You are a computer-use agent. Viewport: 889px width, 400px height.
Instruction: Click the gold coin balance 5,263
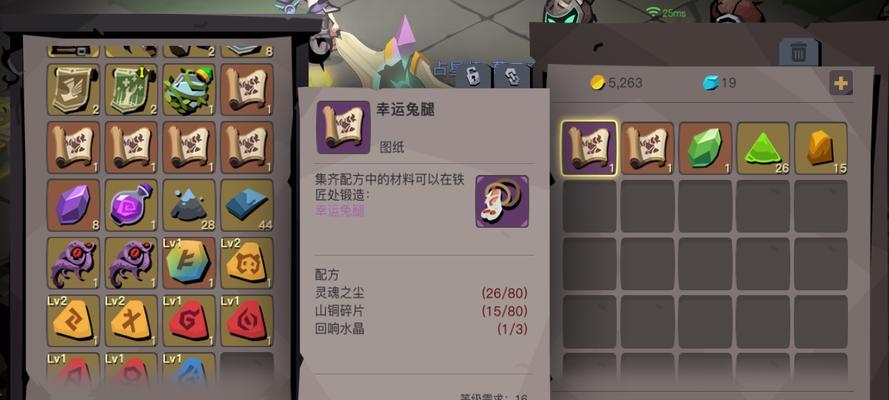pyautogui.click(x=616, y=83)
